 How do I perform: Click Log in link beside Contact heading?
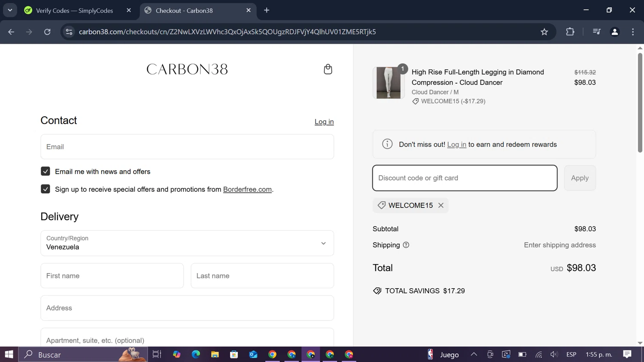tap(324, 122)
